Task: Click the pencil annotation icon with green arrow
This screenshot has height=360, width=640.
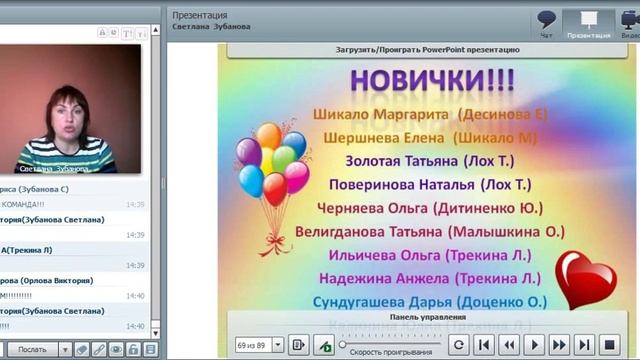Action: click(x=324, y=345)
